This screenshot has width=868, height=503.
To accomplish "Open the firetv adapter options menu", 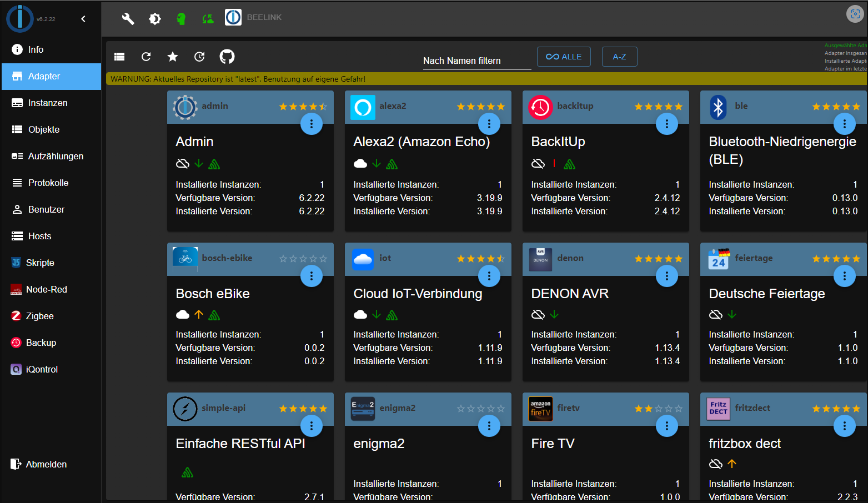I will 667,425.
